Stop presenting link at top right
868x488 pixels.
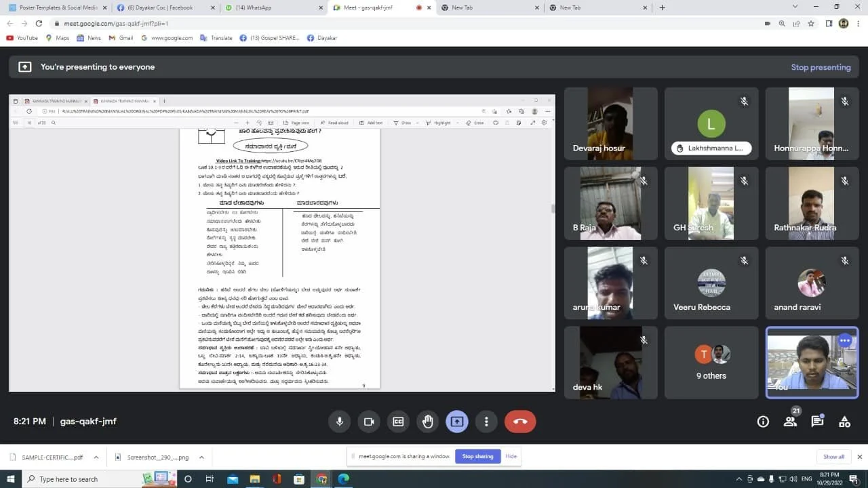821,67
